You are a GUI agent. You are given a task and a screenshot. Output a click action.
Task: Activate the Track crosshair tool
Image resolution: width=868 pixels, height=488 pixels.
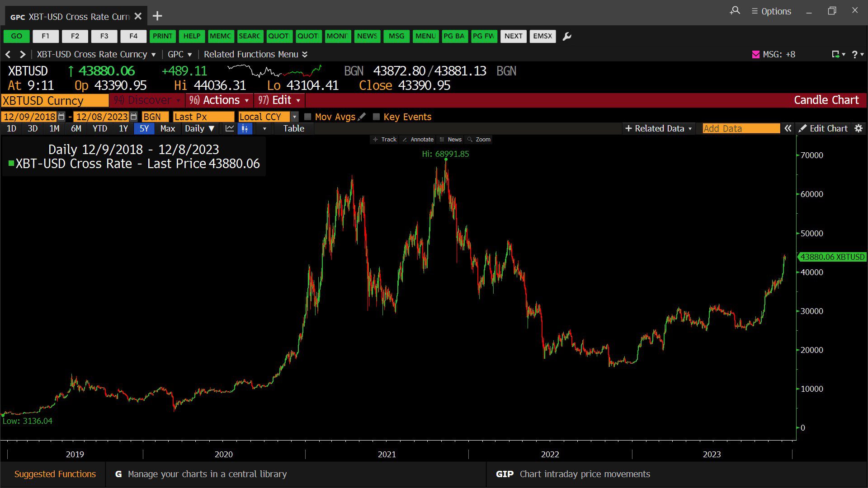click(384, 139)
